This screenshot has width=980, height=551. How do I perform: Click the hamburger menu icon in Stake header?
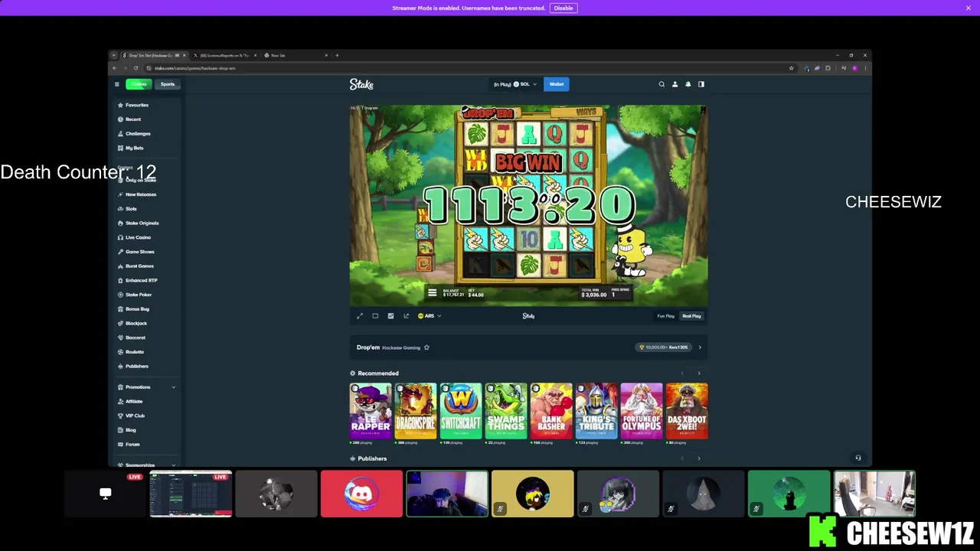click(117, 84)
